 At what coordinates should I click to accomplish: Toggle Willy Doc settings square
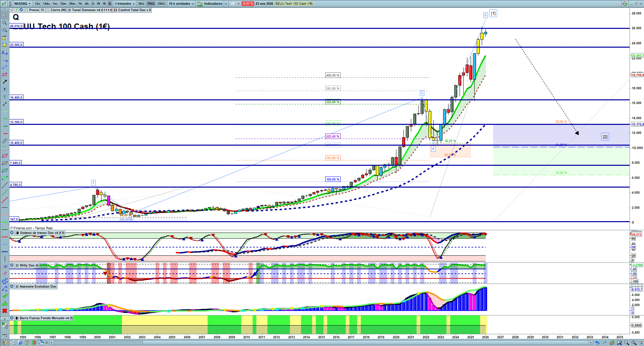tap(17, 265)
